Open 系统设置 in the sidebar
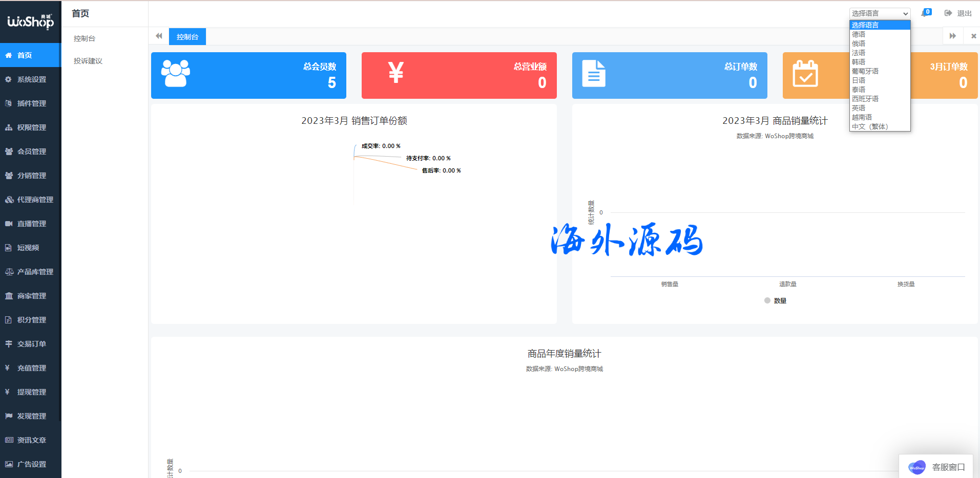The height and width of the screenshot is (478, 980). coord(31,79)
